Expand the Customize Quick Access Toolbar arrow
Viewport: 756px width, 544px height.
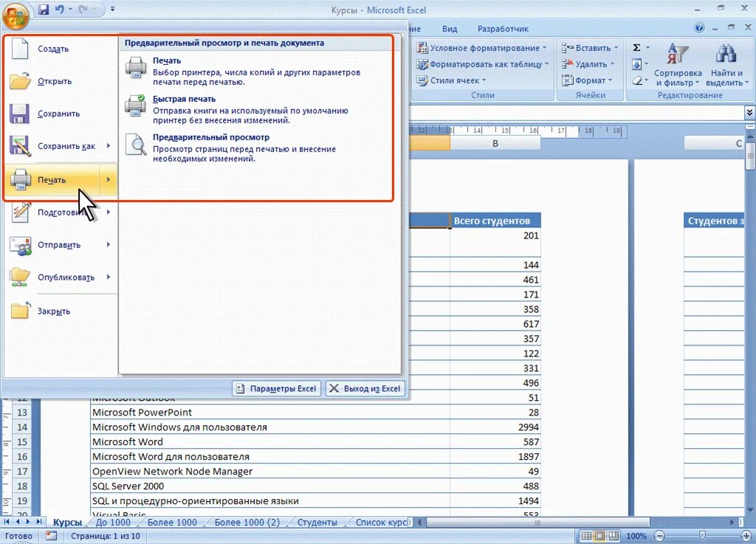point(112,9)
